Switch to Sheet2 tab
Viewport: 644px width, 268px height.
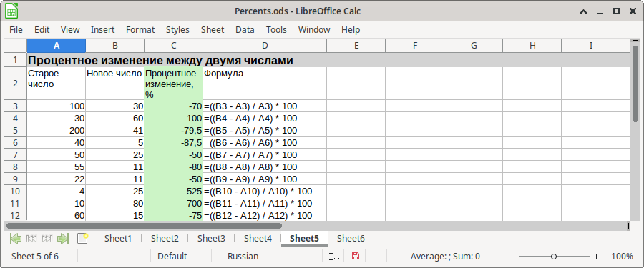tap(165, 239)
